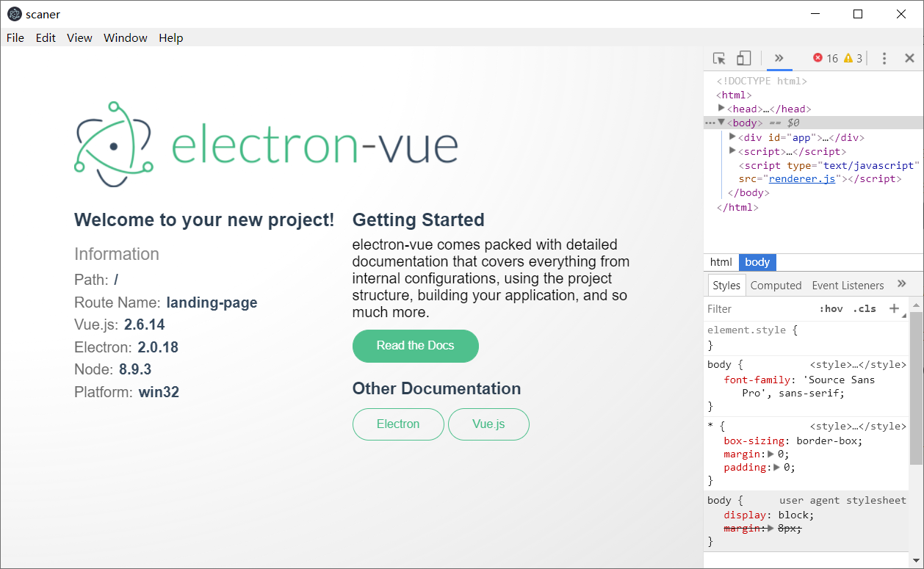Switch to the Event Listeners tab
Screen dimensions: 924x569
848,286
